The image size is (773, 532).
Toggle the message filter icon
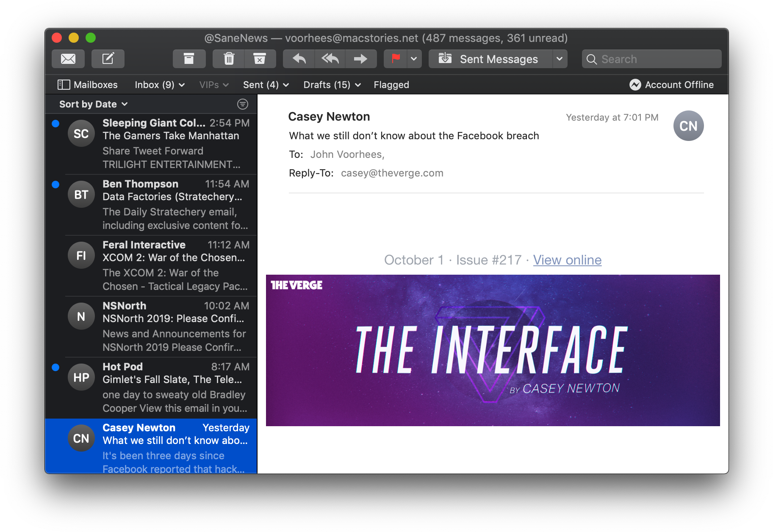coord(243,104)
